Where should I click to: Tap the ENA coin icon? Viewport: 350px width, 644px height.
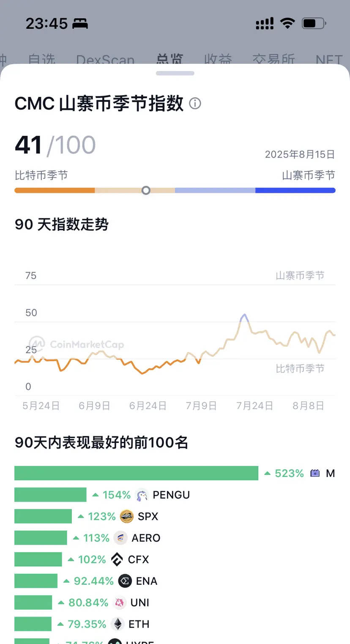(125, 581)
